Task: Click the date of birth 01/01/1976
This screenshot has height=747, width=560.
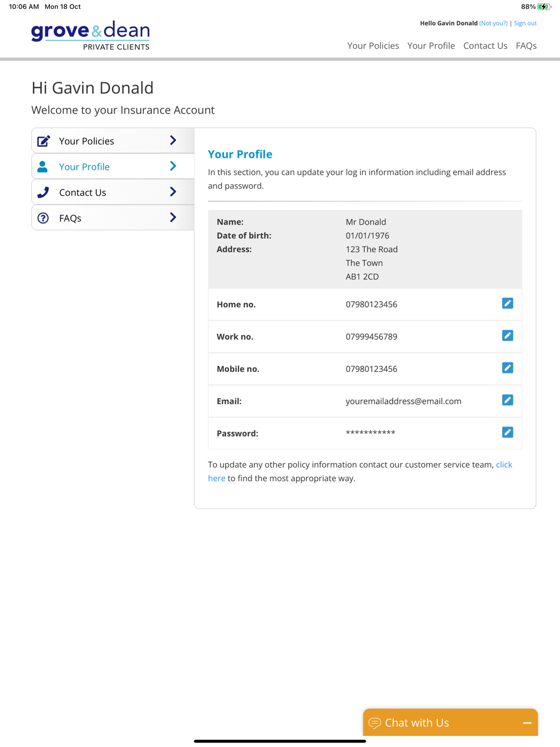Action: point(367,236)
